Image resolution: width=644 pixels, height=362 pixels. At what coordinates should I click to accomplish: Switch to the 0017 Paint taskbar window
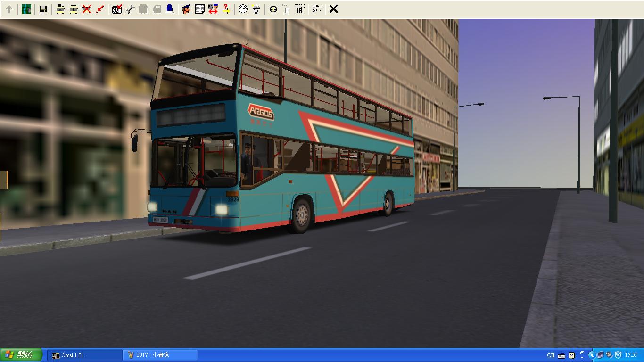pos(160,355)
